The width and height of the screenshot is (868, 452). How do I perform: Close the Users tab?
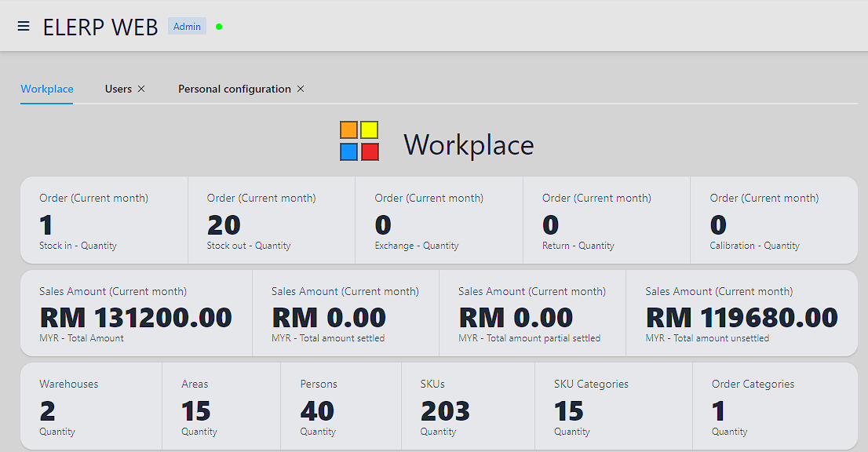point(141,89)
